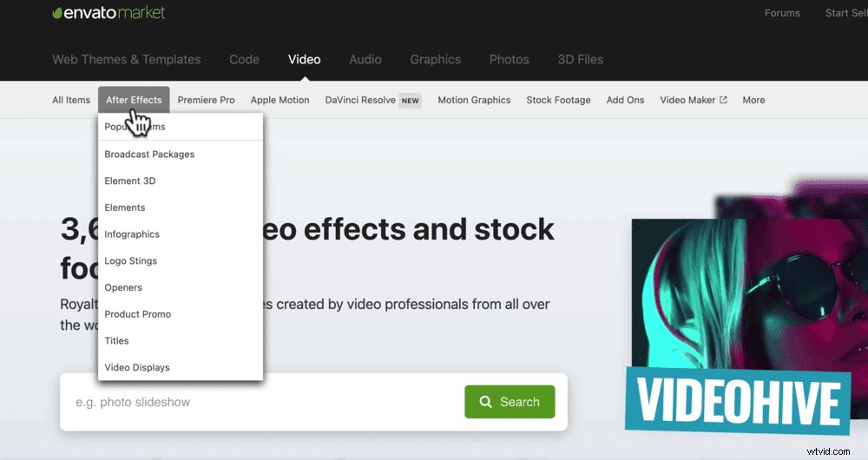Click the green Search button
The height and width of the screenshot is (460, 868).
pyautogui.click(x=510, y=402)
